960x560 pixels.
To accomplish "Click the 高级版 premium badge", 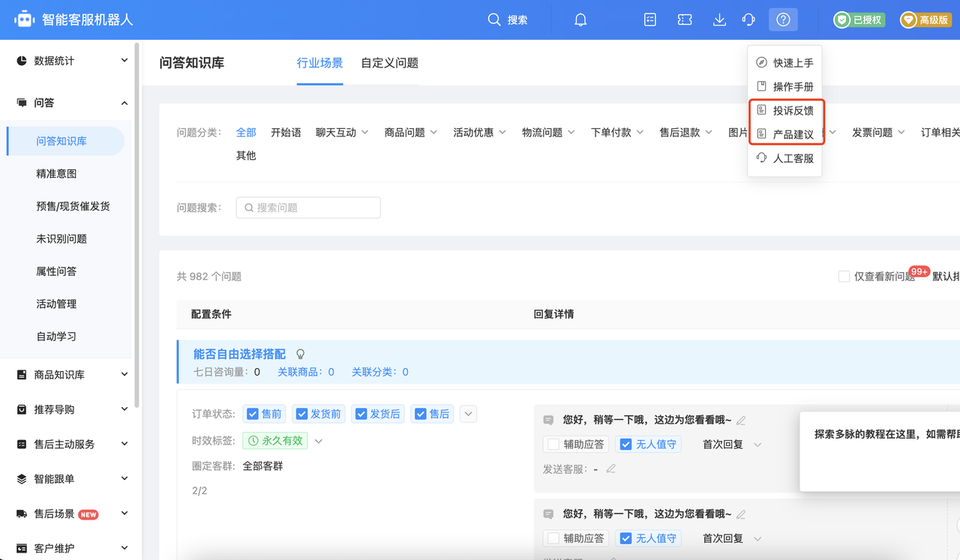I will (x=926, y=20).
